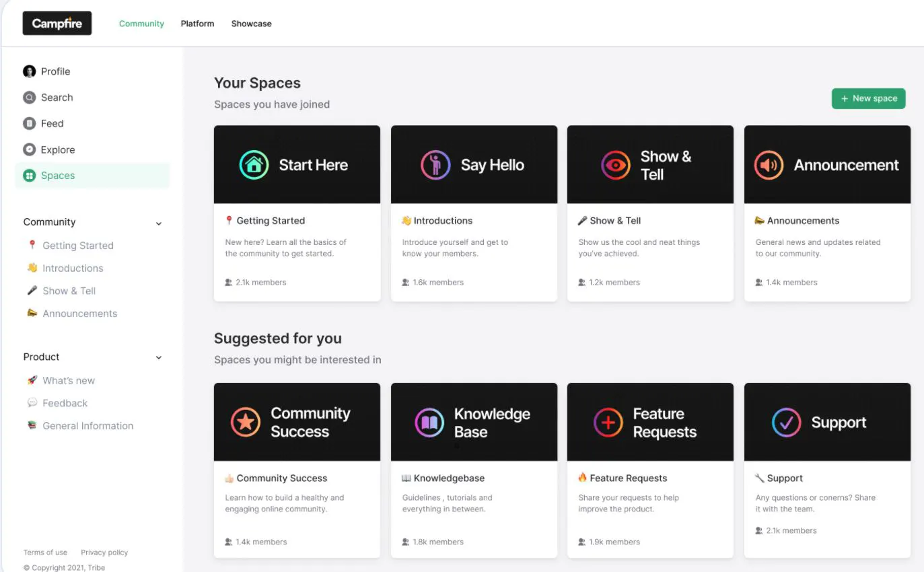Click the speech bubble icon beside Feedback
Viewport: 924px width, 572px height.
pos(32,402)
